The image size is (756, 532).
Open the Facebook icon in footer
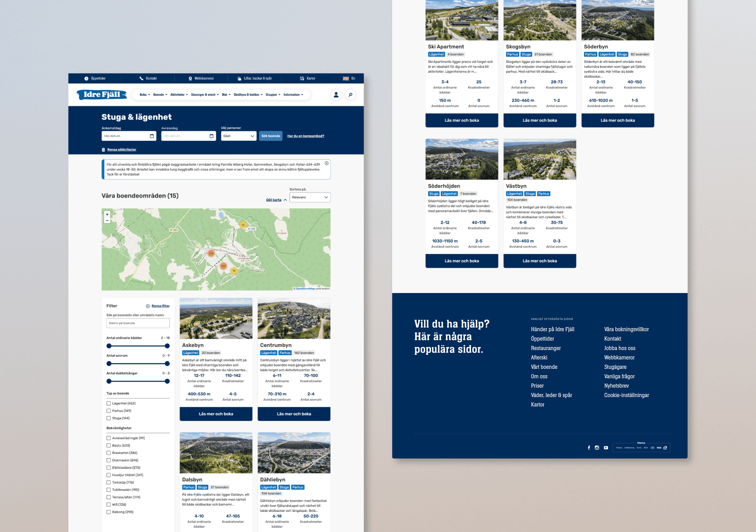pos(589,448)
